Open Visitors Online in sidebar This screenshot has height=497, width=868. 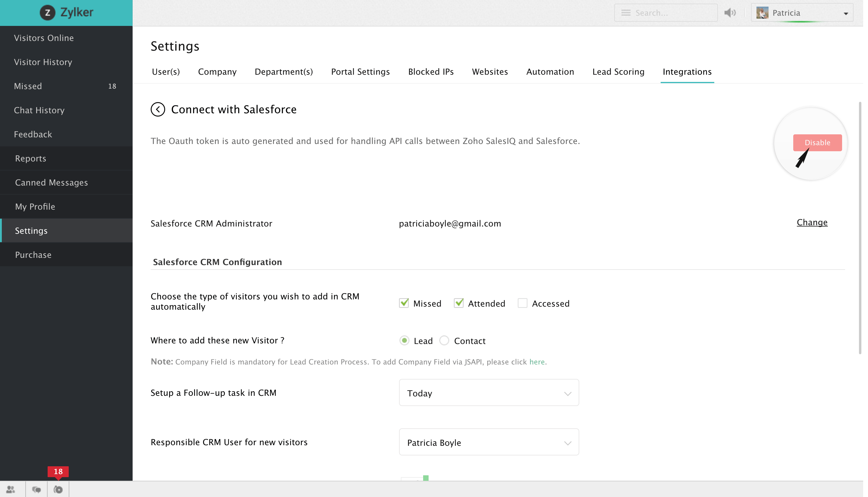(x=67, y=38)
